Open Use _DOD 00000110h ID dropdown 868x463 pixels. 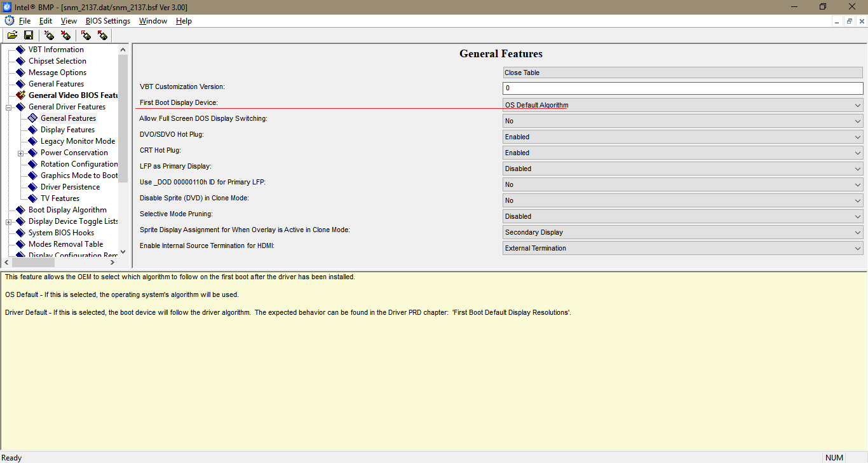pyautogui.click(x=683, y=184)
